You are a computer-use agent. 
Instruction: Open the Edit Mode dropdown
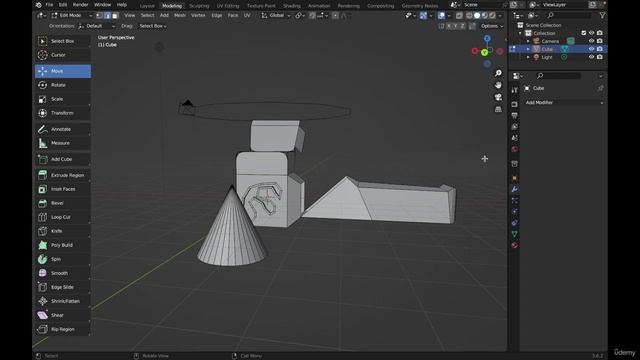tap(72, 16)
